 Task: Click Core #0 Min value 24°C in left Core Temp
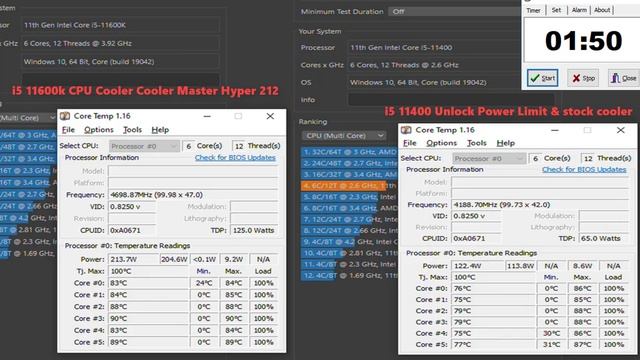pyautogui.click(x=204, y=283)
